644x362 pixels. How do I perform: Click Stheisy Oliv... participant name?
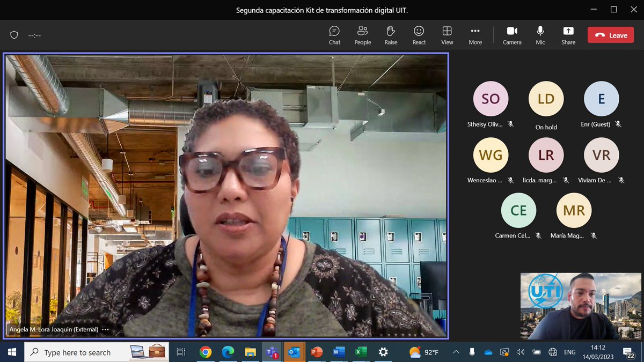pyautogui.click(x=485, y=124)
